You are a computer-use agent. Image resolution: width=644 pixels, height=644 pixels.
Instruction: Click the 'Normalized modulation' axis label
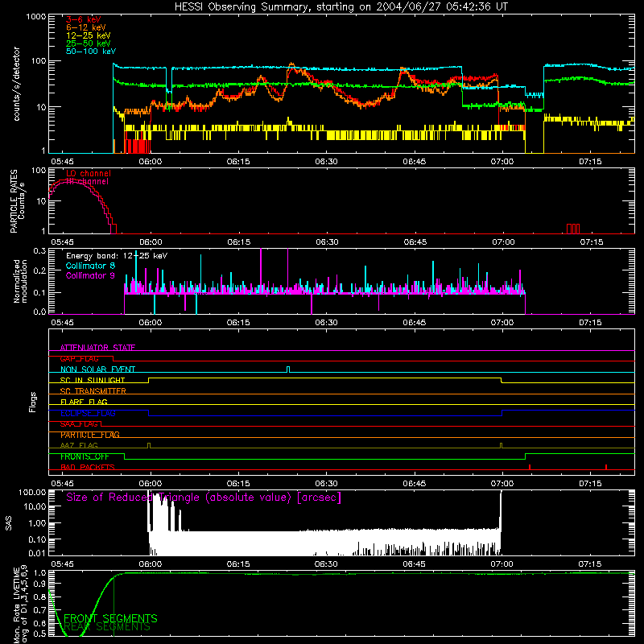pos(20,281)
